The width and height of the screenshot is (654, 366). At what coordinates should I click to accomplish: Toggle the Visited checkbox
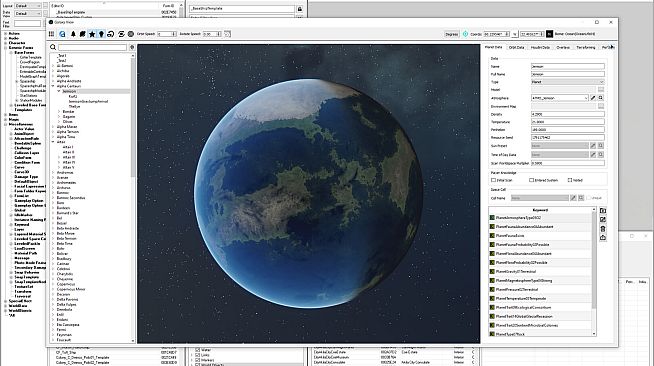click(570, 180)
